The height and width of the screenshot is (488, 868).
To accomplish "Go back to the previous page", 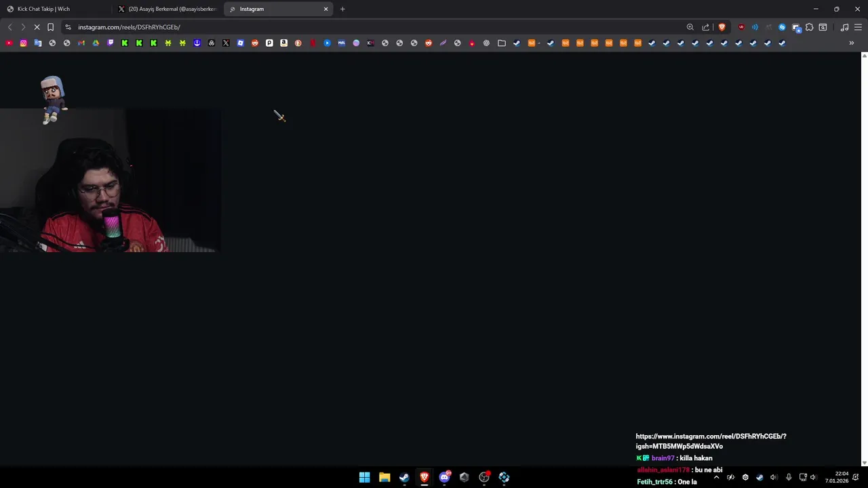I will [x=9, y=27].
